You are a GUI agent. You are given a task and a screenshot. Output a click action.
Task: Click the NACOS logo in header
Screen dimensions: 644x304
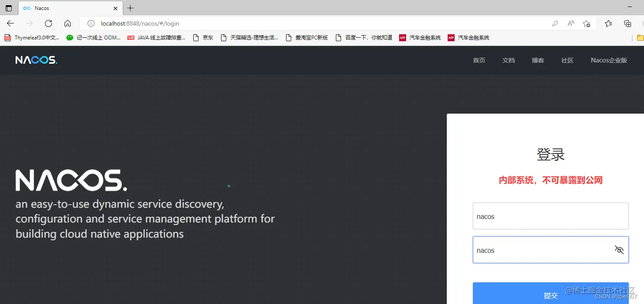[36, 60]
